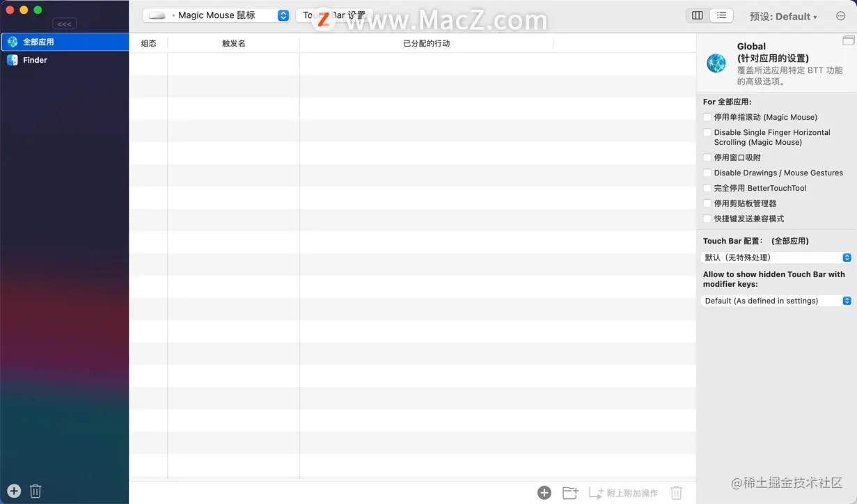
Task: Switch to column view layout icon
Action: 697,15
